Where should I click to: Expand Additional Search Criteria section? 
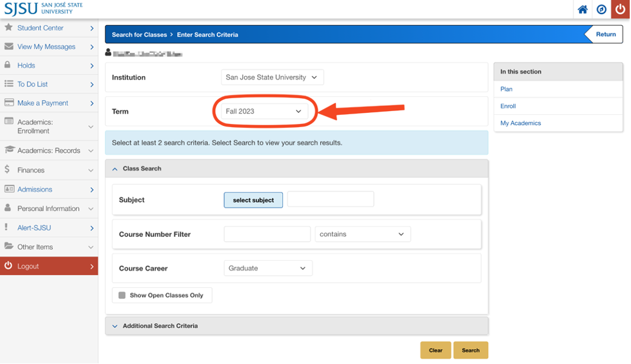[x=160, y=326]
